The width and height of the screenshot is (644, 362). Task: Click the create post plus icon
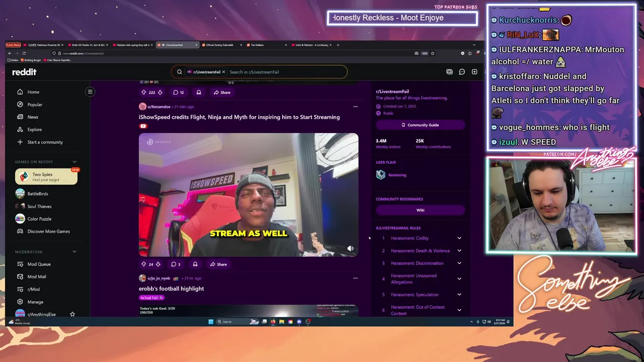click(x=474, y=72)
